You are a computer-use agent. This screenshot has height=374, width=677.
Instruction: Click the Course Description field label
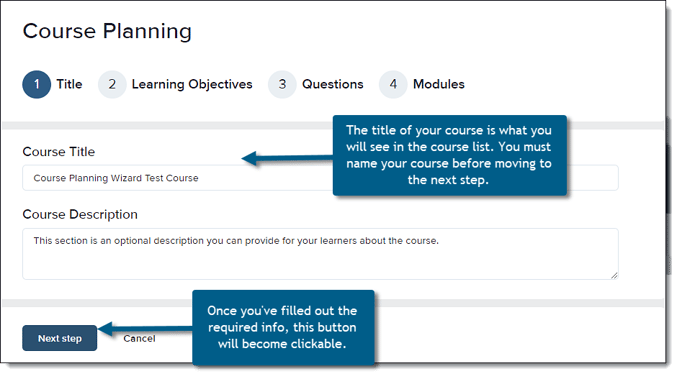[80, 214]
